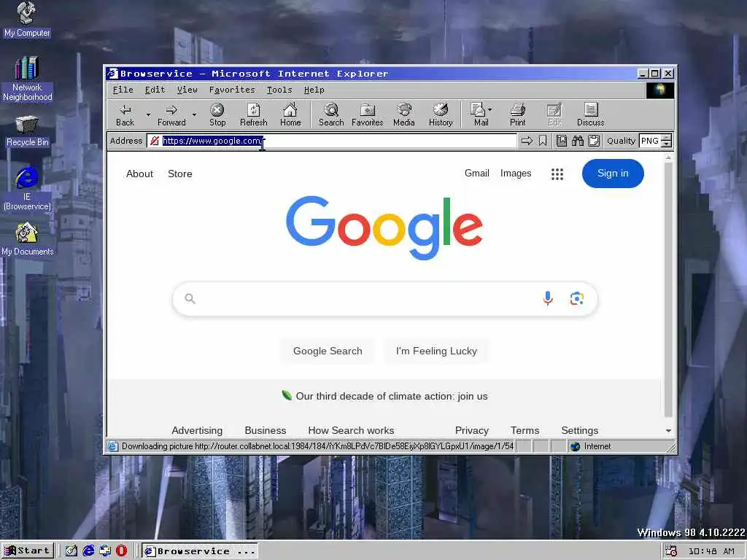The width and height of the screenshot is (747, 560).
Task: Click the Back toolbar button
Action: pos(125,114)
